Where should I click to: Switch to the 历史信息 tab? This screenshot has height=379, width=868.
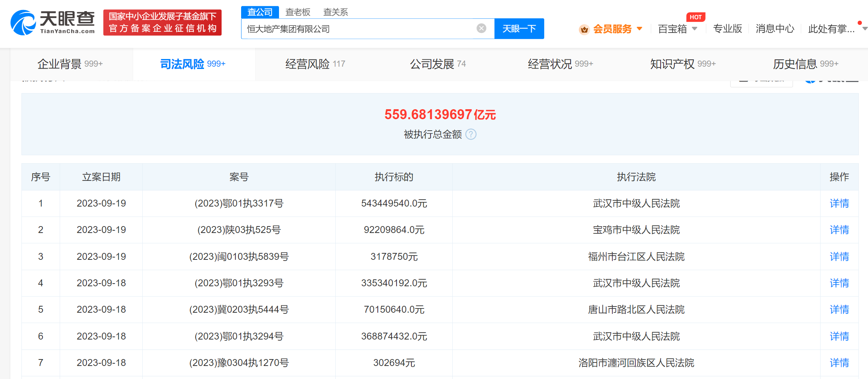806,64
